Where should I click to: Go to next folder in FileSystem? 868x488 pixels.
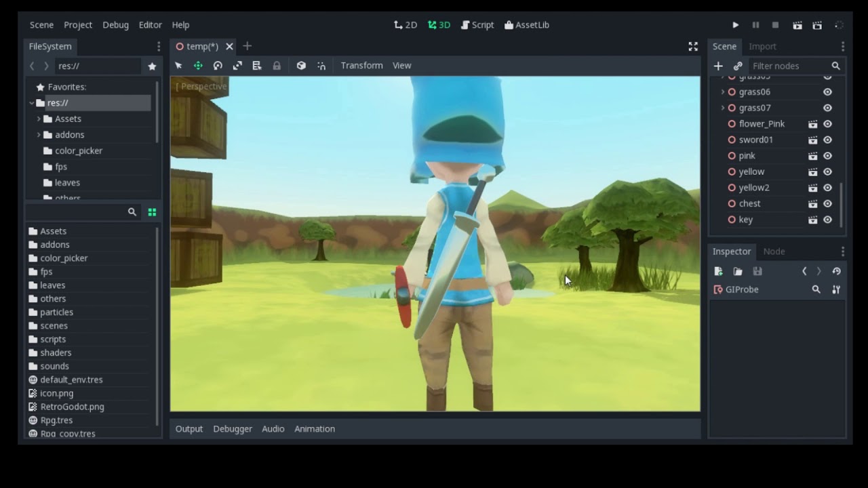coord(46,66)
